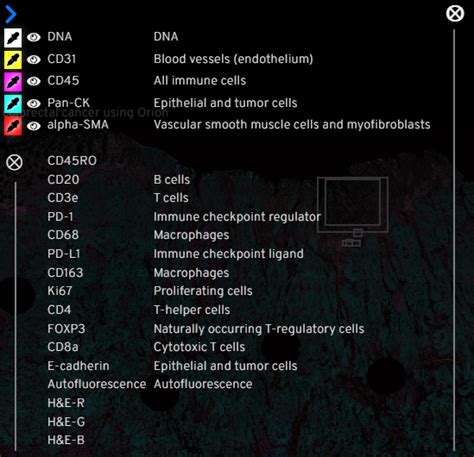This screenshot has height=457, width=474.
Task: Add the H&E-G channel
Action: tap(66, 422)
